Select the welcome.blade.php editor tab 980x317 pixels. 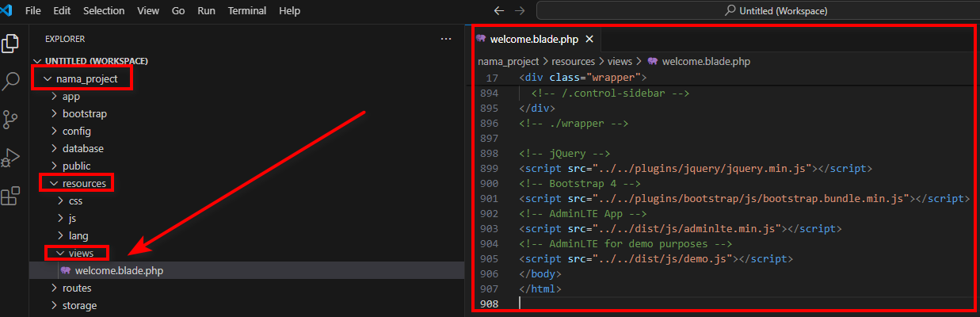tap(536, 39)
